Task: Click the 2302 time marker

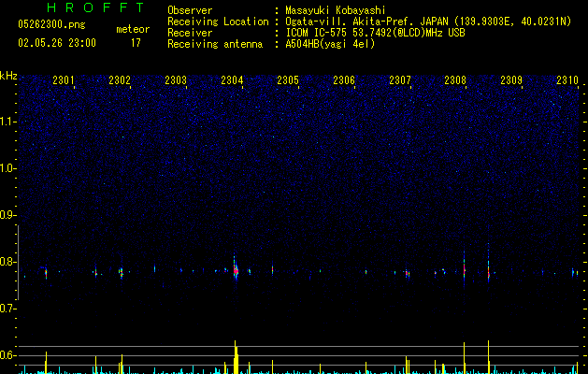Action: (x=120, y=80)
